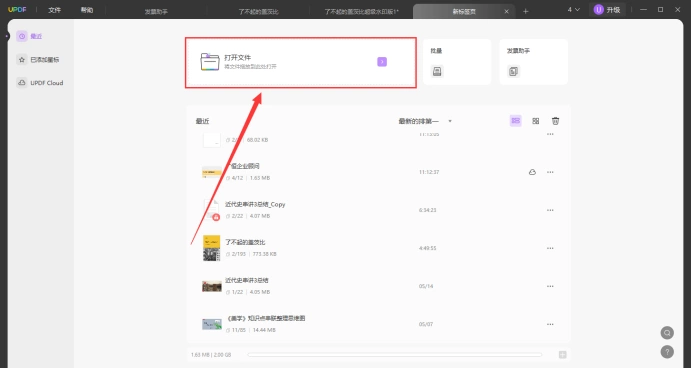Image resolution: width=691 pixels, height=368 pixels.
Task: Click the 了不起的盖茨比 cover thumbnail in the recent list
Action: 212,248
